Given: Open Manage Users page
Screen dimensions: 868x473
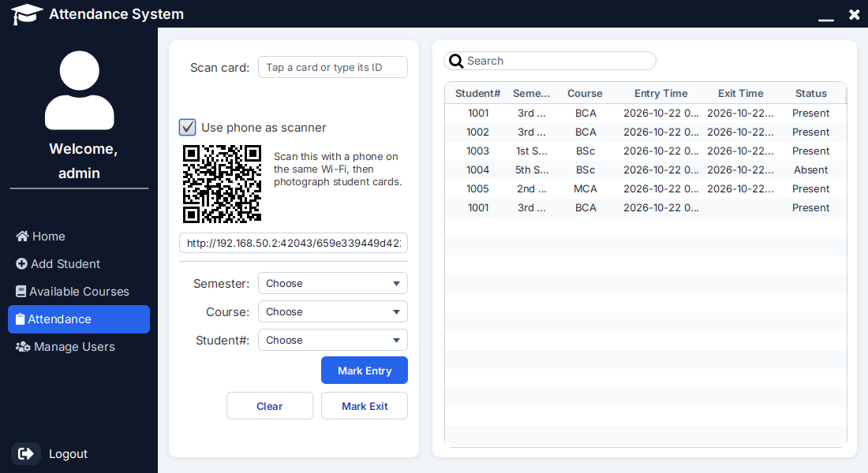Looking at the screenshot, I should pyautogui.click(x=79, y=347).
